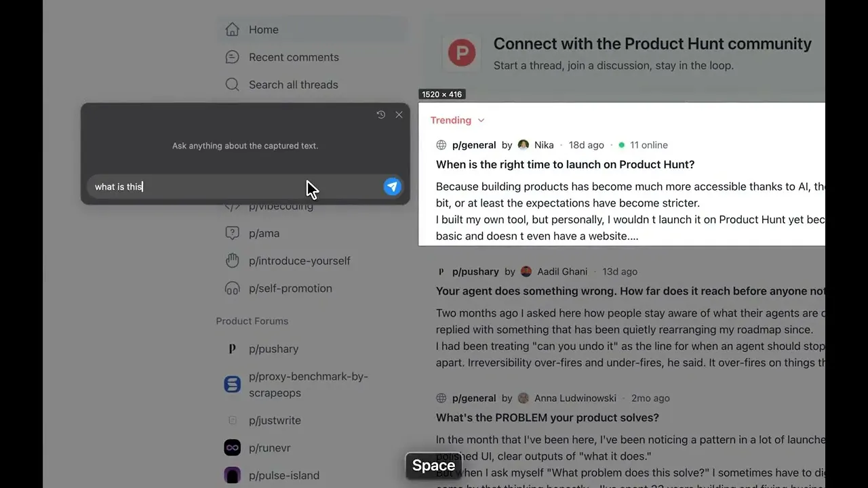Focus the 'what is this' question input
The width and height of the screenshot is (868, 488).
[x=235, y=186]
